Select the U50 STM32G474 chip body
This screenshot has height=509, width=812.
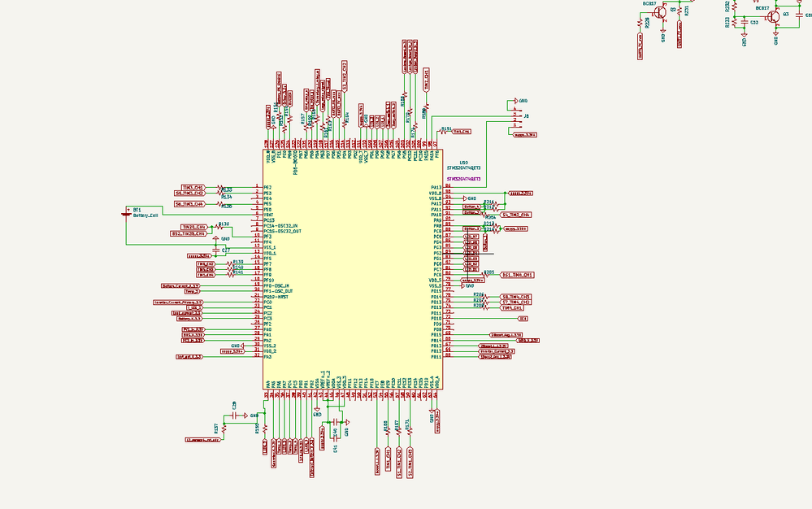353,269
